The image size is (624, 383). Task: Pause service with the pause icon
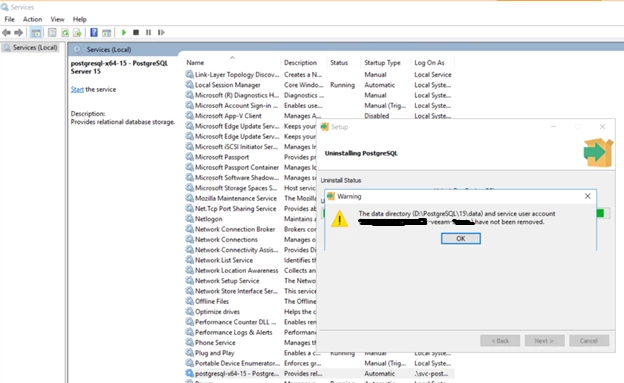tap(148, 33)
